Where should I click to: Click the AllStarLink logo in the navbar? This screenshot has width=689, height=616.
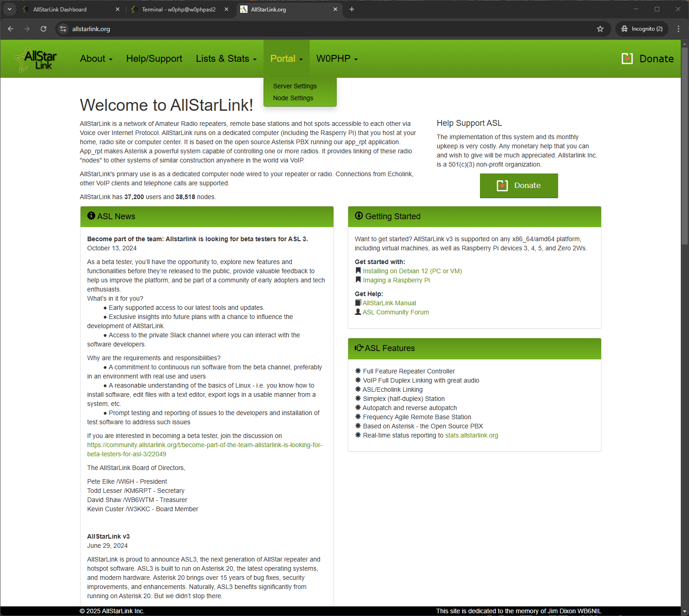[x=36, y=59]
